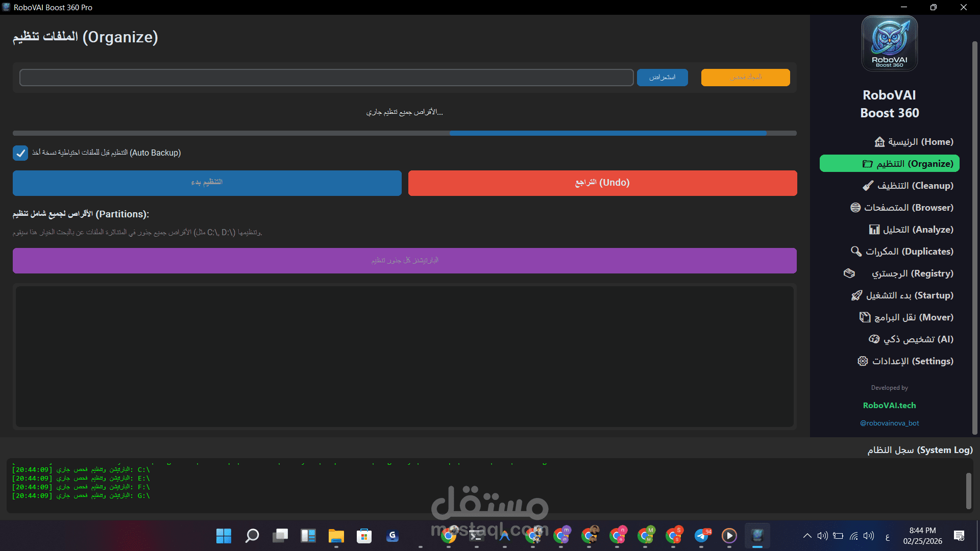Click the folder path input field
Viewport: 980px width, 551px height.
coord(327,78)
